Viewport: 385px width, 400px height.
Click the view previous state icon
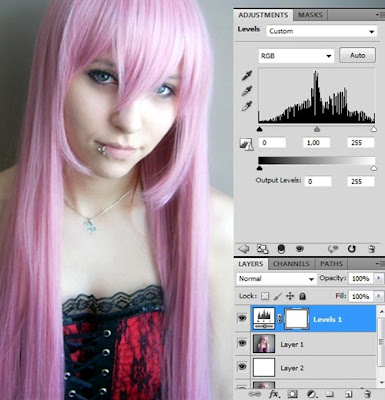tap(332, 249)
